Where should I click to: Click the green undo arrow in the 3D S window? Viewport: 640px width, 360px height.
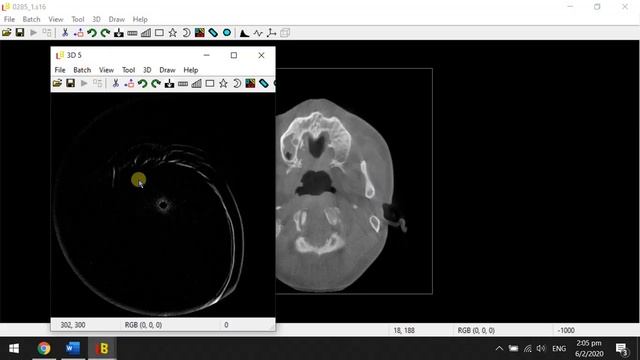pos(142,84)
